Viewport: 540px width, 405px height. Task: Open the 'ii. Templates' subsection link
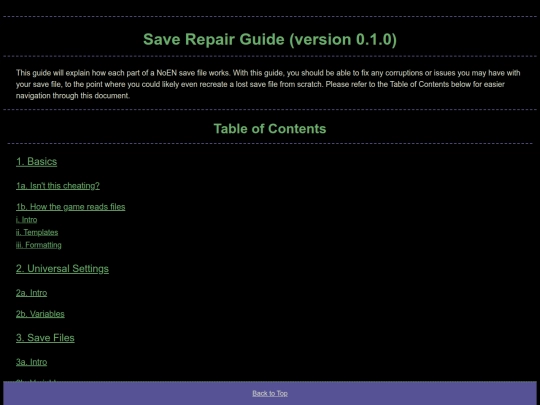click(x=37, y=232)
